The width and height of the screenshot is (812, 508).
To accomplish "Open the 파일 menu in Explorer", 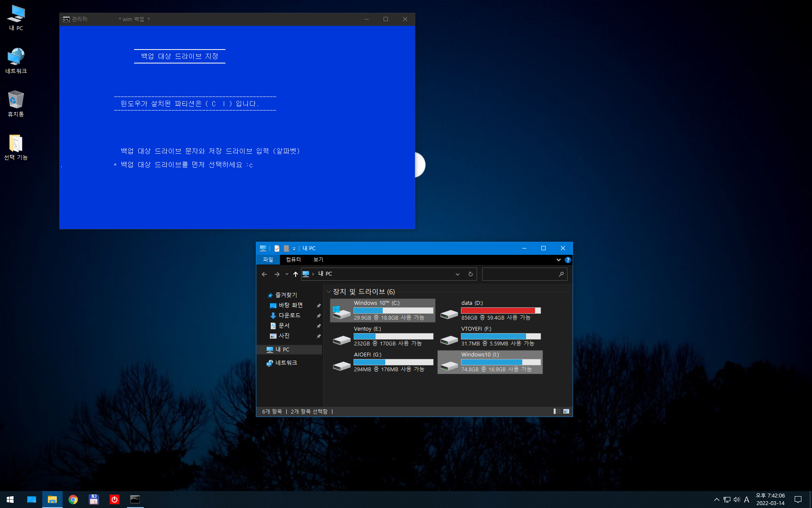I will click(268, 260).
